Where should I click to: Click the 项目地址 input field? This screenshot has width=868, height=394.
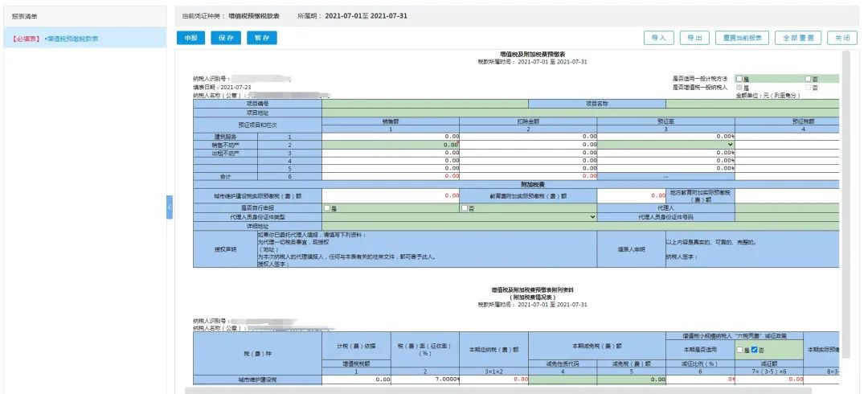click(x=581, y=113)
